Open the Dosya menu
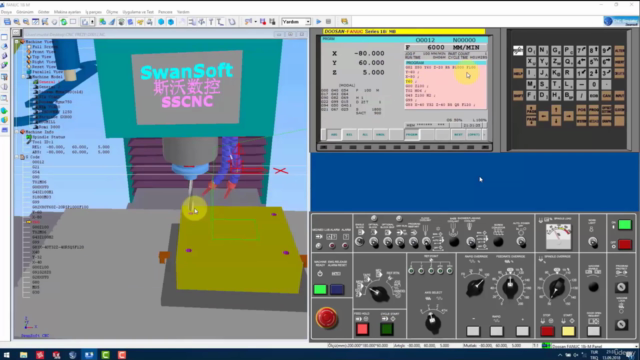Screen dimensions: 640x360 (x=6, y=12)
